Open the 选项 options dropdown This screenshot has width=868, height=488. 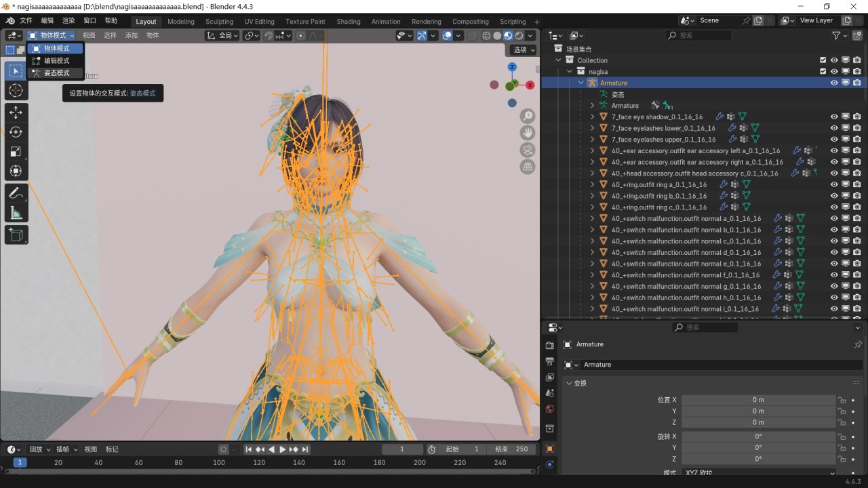pos(523,49)
